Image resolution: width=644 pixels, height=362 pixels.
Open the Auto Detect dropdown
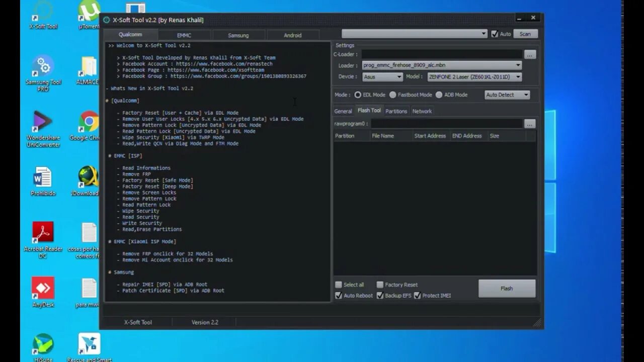(x=507, y=95)
